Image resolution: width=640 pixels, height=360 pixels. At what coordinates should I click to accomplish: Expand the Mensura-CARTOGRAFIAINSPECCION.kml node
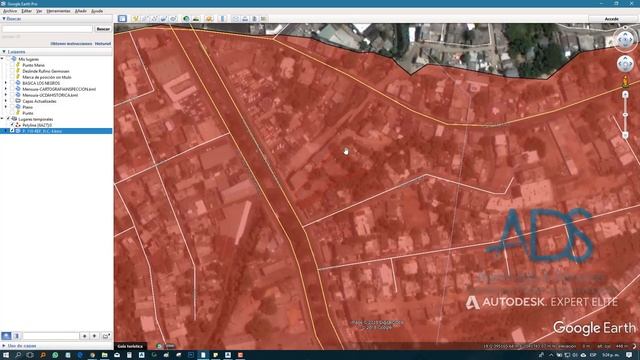(6, 89)
